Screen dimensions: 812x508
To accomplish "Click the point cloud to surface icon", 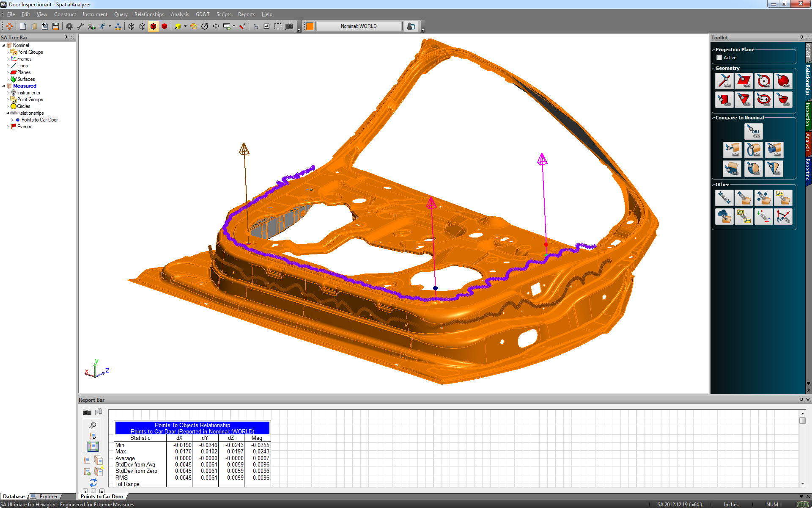I will [724, 216].
